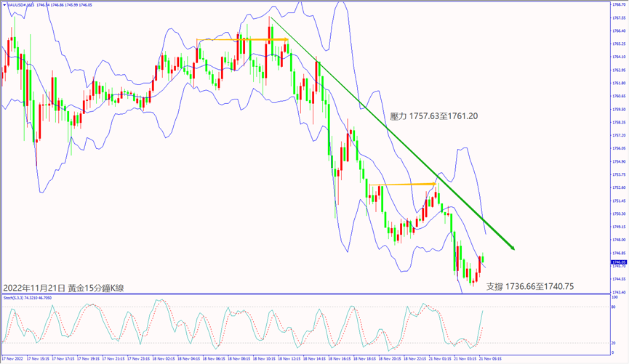
Task: Open the chart menu arrow beside XAUUSD
Action: point(4,4)
